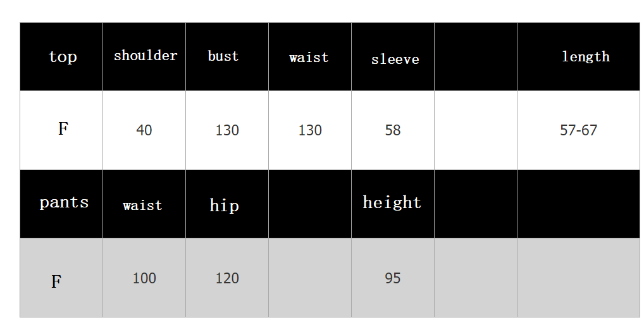Click the "pants" header cell

tap(64, 202)
